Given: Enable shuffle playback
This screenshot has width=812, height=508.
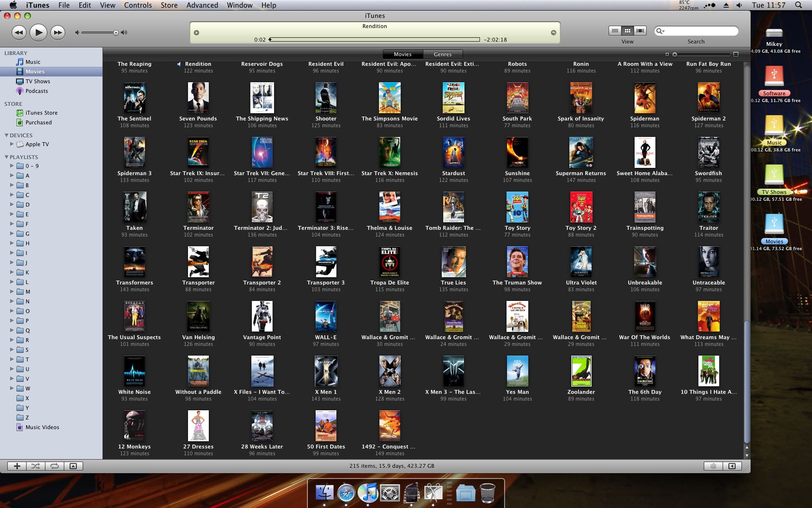Looking at the screenshot, I should pos(35,466).
